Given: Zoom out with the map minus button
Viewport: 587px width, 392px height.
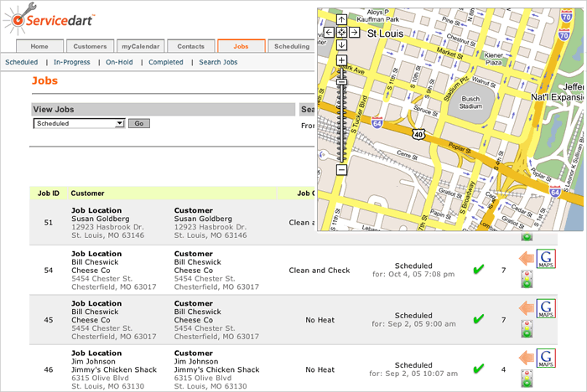Looking at the screenshot, I should (341, 170).
